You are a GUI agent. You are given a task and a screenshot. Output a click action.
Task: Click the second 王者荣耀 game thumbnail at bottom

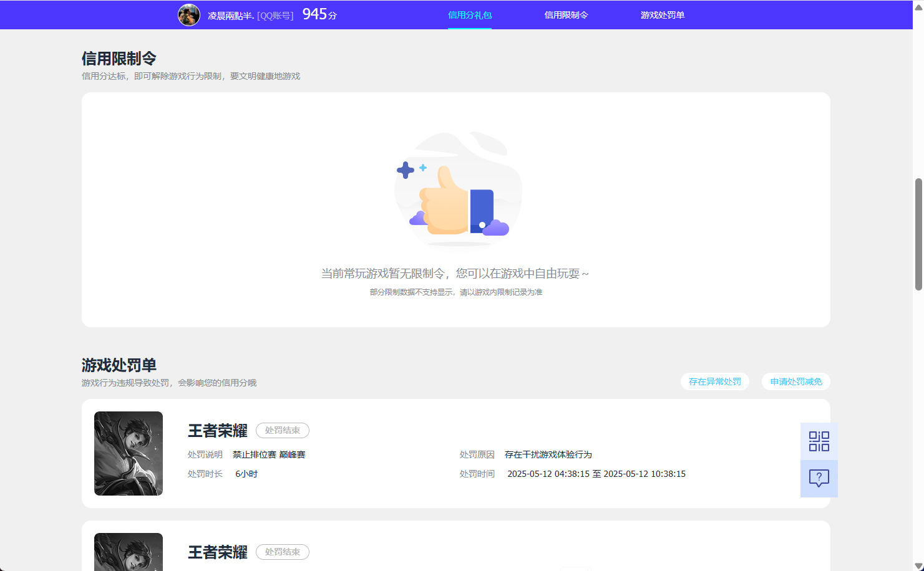pyautogui.click(x=129, y=552)
